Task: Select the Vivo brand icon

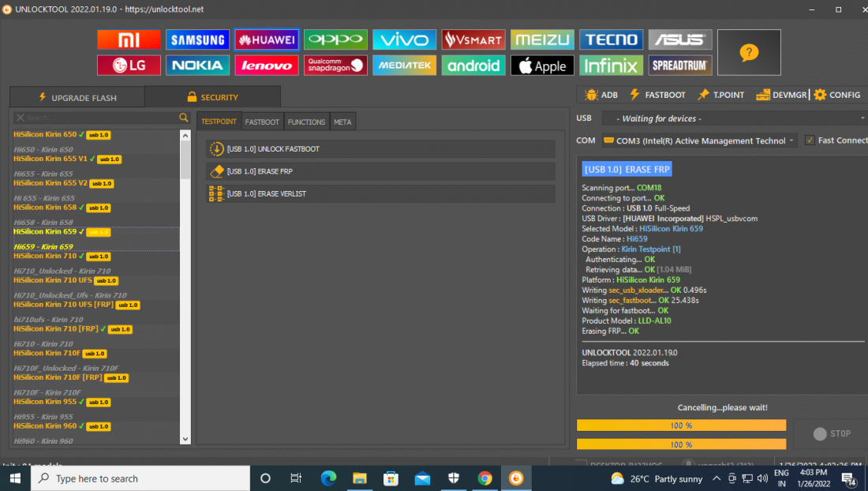Action: pos(404,39)
